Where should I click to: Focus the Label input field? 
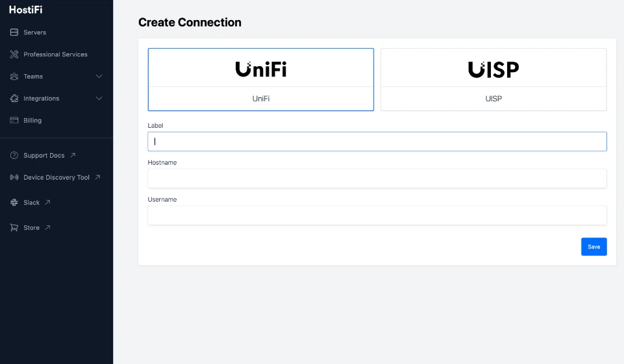[377, 141]
